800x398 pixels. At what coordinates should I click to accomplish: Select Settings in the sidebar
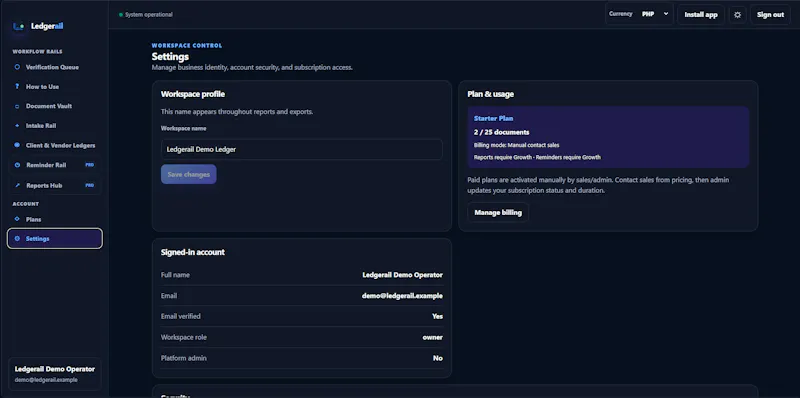55,239
